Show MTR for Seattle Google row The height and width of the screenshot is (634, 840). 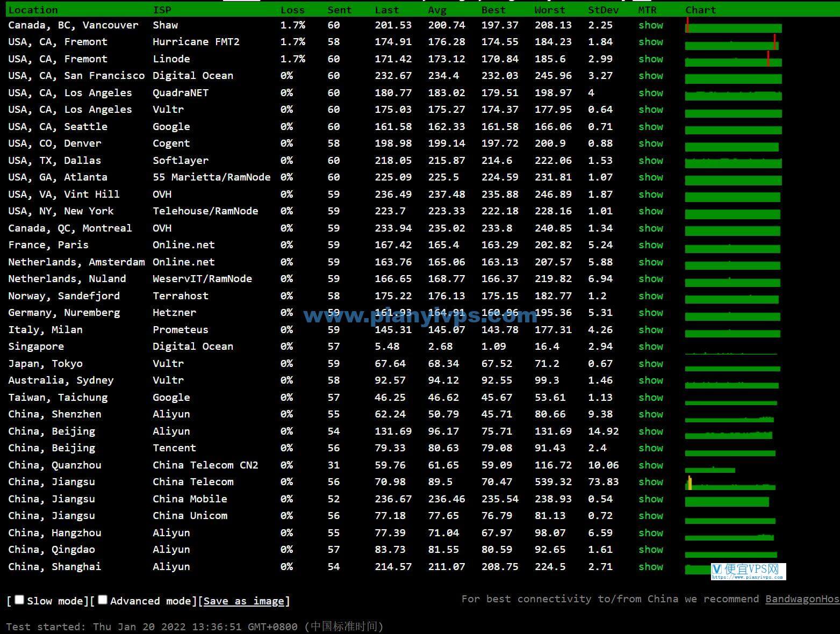click(651, 127)
